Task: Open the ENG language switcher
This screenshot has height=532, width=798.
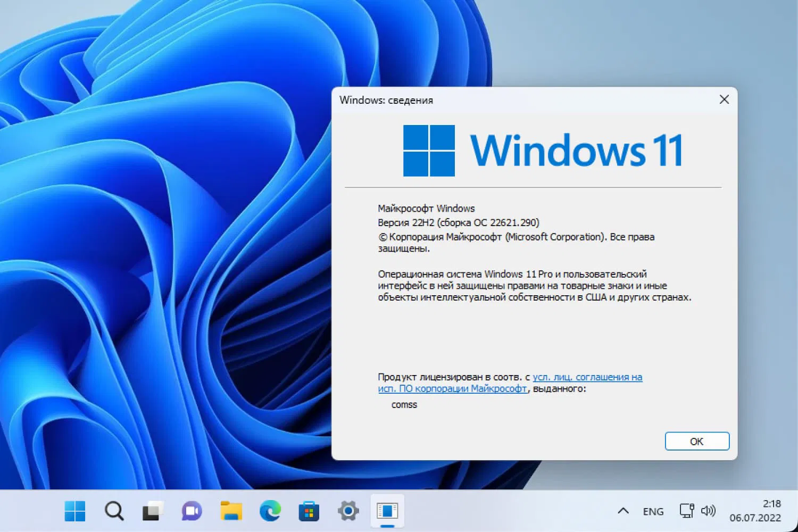Action: (x=653, y=511)
